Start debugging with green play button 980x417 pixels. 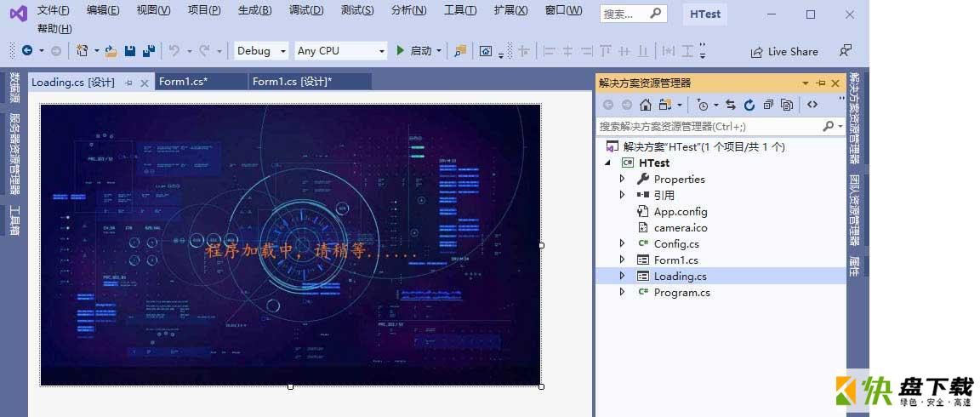pyautogui.click(x=401, y=51)
